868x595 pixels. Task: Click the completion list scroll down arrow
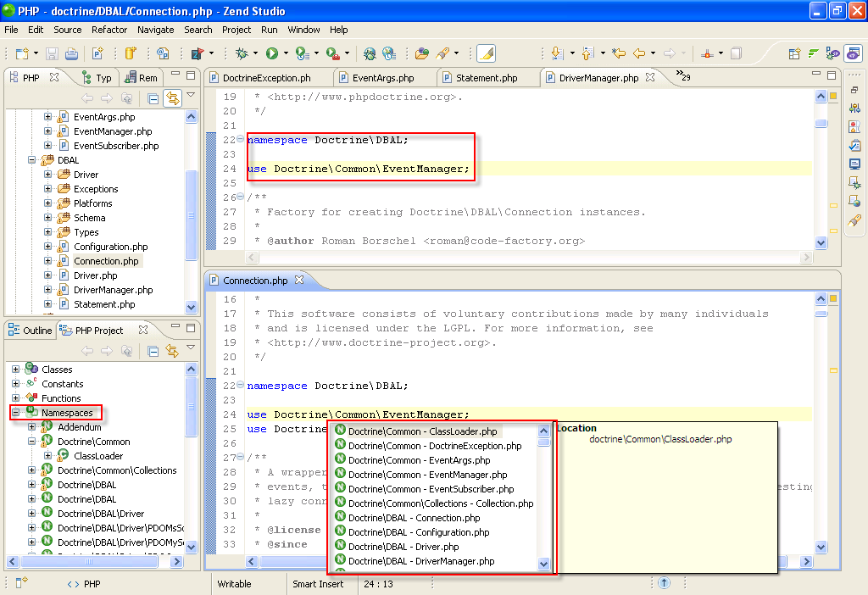(543, 564)
